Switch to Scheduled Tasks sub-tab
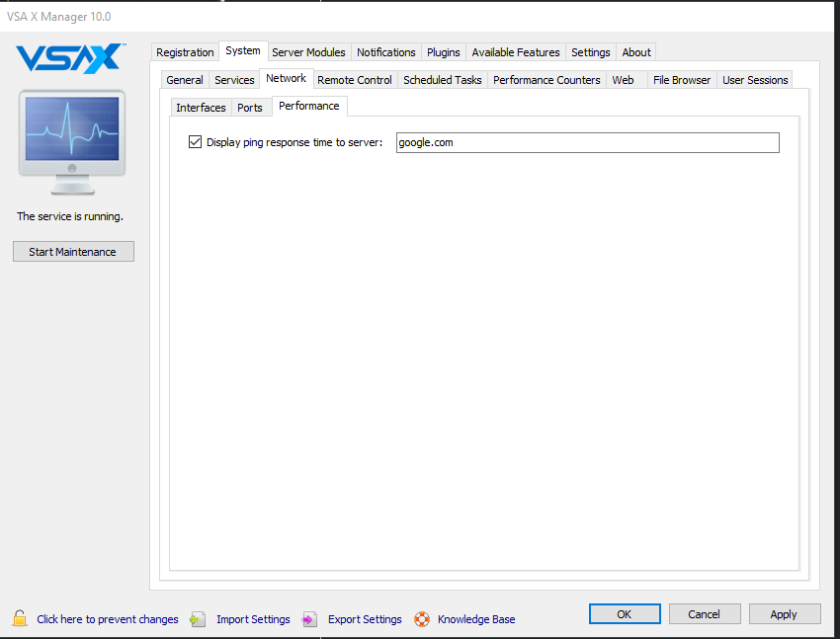 (x=442, y=80)
